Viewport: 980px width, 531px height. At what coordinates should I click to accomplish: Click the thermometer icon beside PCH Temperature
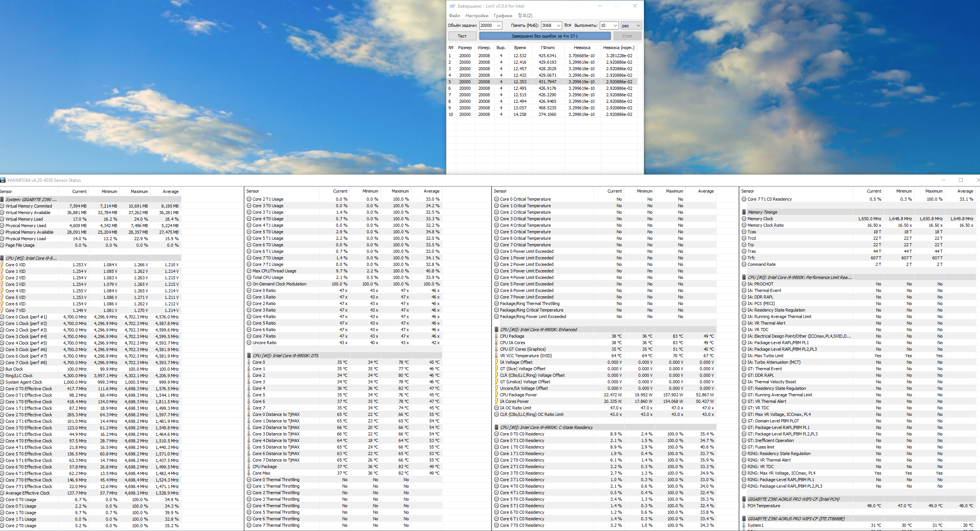(x=744, y=506)
